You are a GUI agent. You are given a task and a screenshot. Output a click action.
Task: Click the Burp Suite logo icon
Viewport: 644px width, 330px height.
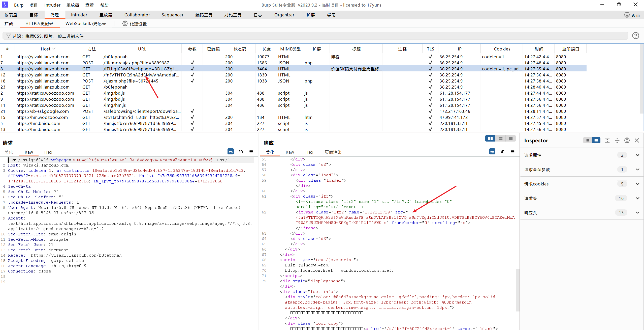[5, 5]
